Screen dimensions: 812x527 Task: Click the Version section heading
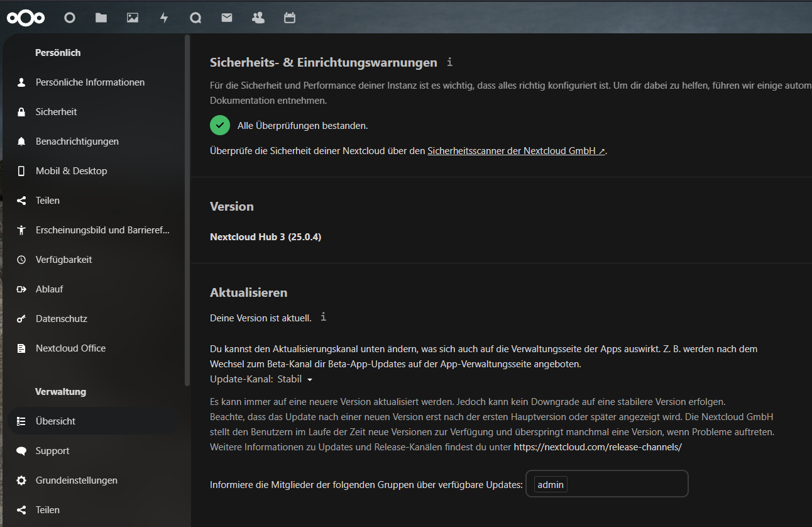[x=231, y=206]
